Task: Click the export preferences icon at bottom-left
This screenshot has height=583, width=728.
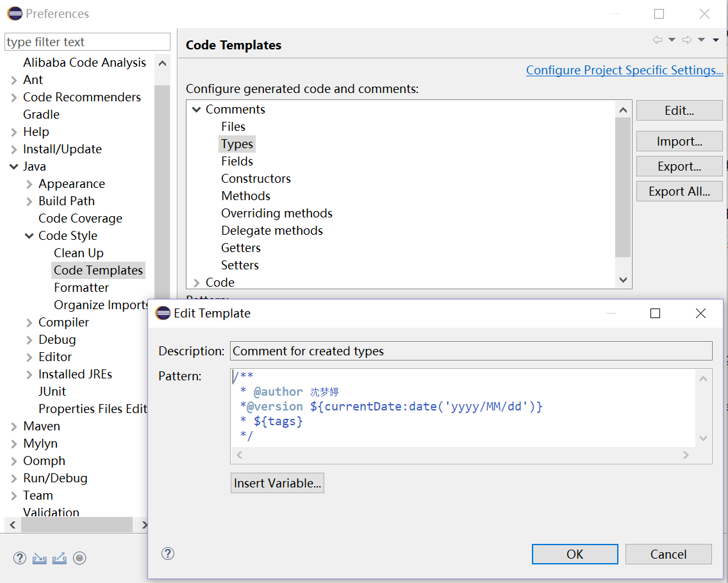Action: pyautogui.click(x=60, y=558)
